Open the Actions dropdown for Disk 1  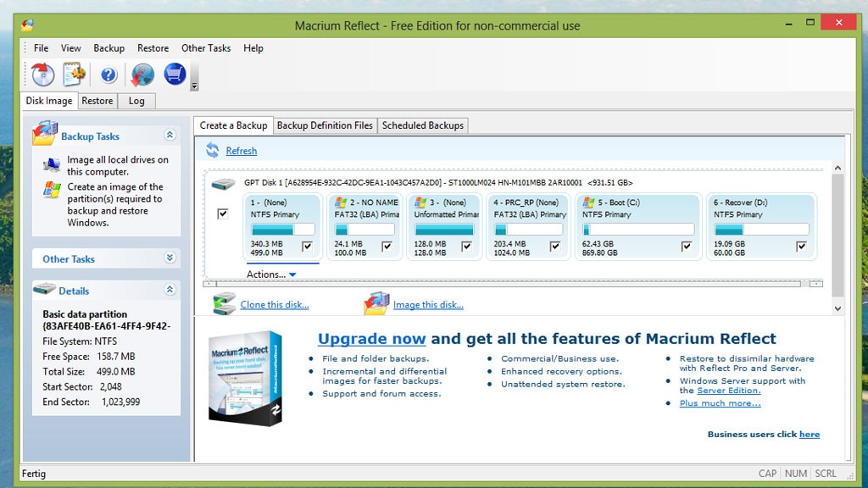point(271,274)
